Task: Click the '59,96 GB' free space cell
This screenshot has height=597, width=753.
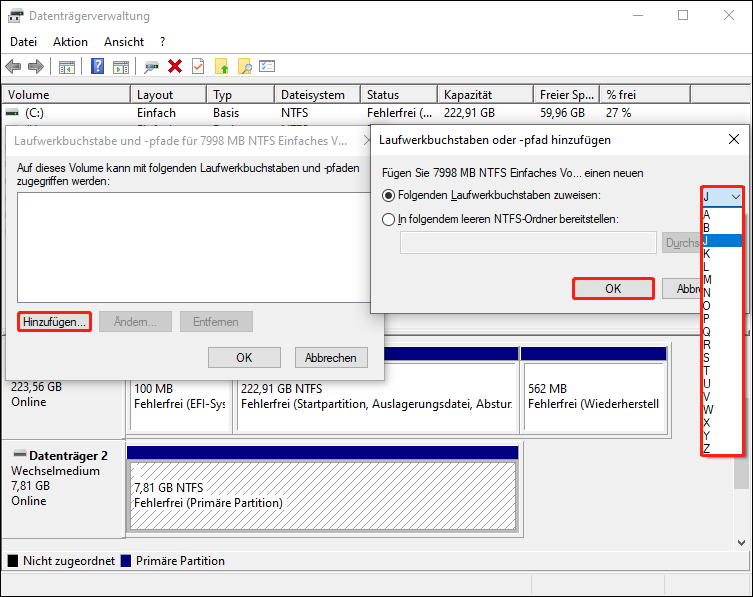Action: tap(562, 113)
